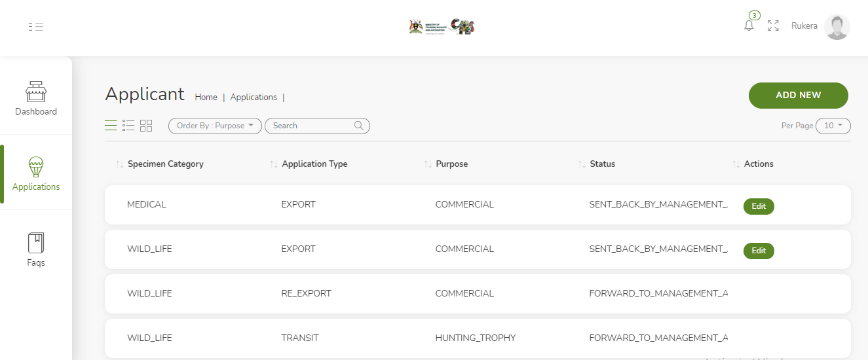Viewport: 868px width, 360px height.
Task: Sort by Specimen Category column arrows
Action: click(119, 164)
